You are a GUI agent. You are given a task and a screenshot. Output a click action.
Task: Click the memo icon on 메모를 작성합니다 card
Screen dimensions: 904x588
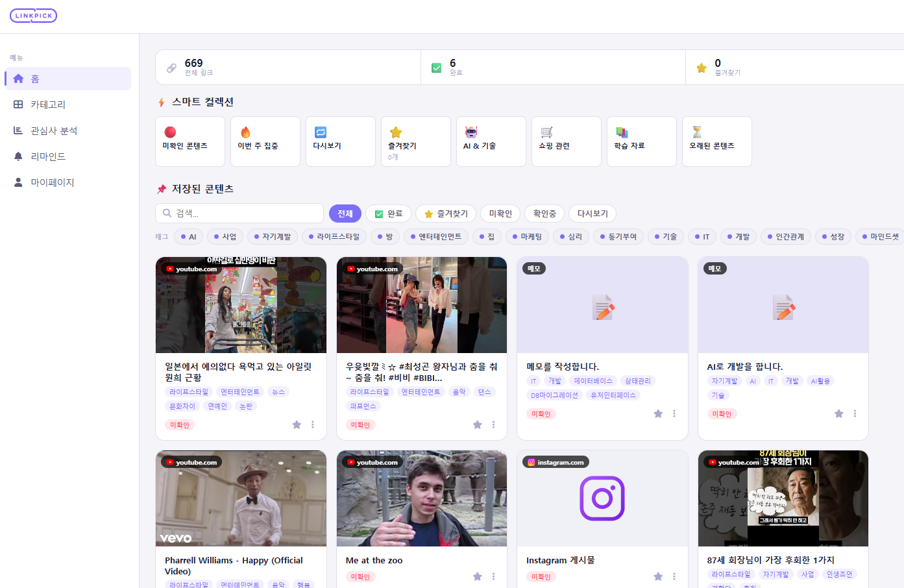604,308
